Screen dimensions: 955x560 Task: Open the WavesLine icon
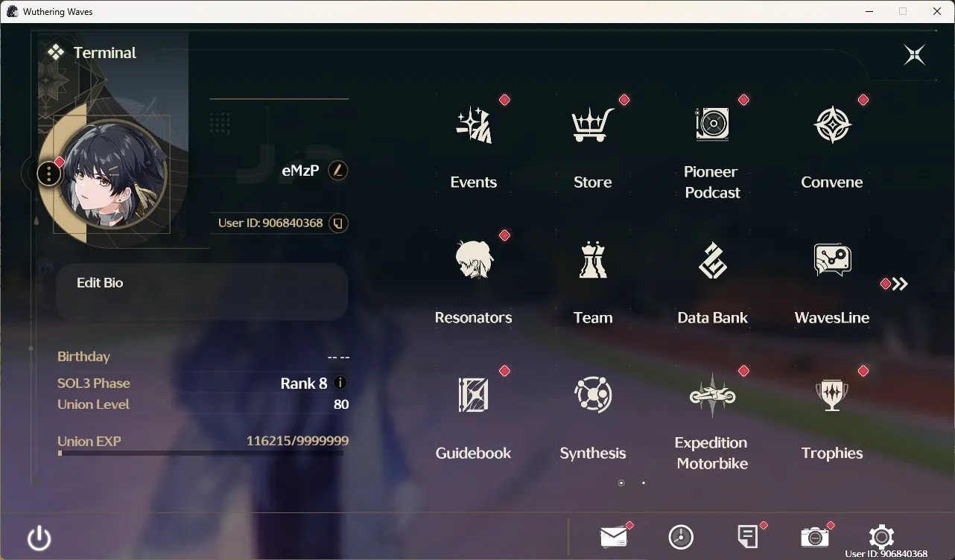832,260
